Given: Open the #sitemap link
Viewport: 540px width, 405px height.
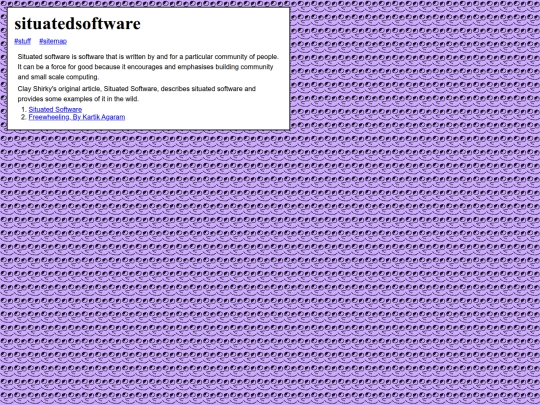Looking at the screenshot, I should (x=53, y=41).
